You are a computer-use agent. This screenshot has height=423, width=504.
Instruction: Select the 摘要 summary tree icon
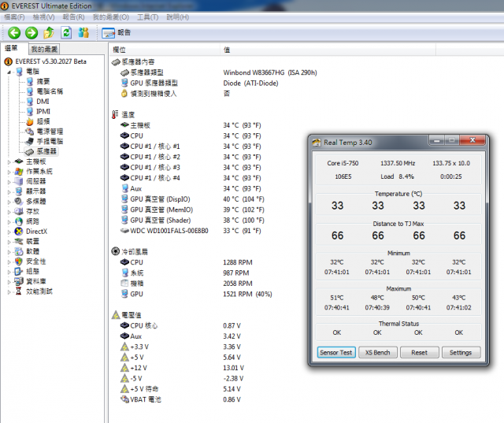point(30,81)
